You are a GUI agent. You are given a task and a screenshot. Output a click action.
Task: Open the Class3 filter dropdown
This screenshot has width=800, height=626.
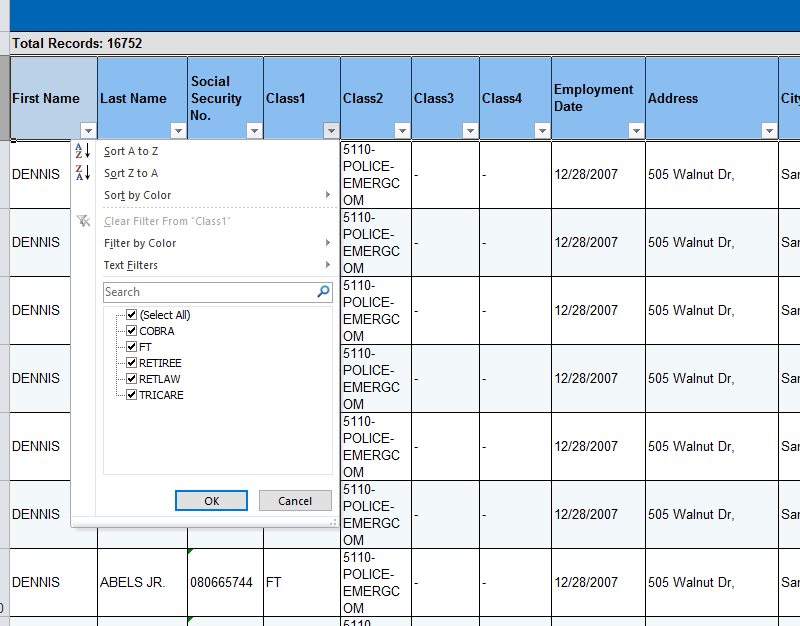click(470, 131)
